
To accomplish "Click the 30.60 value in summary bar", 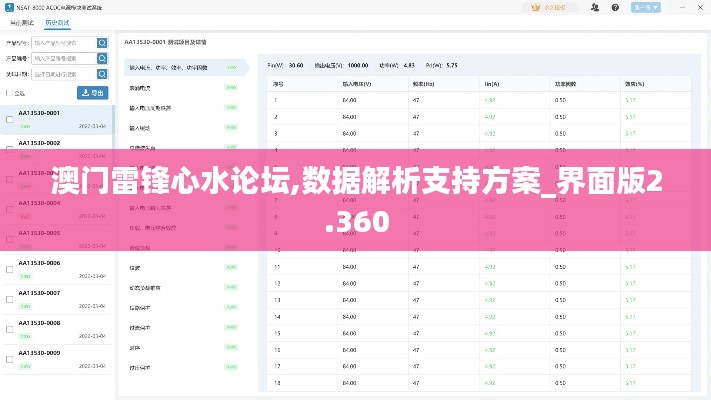I will click(296, 65).
